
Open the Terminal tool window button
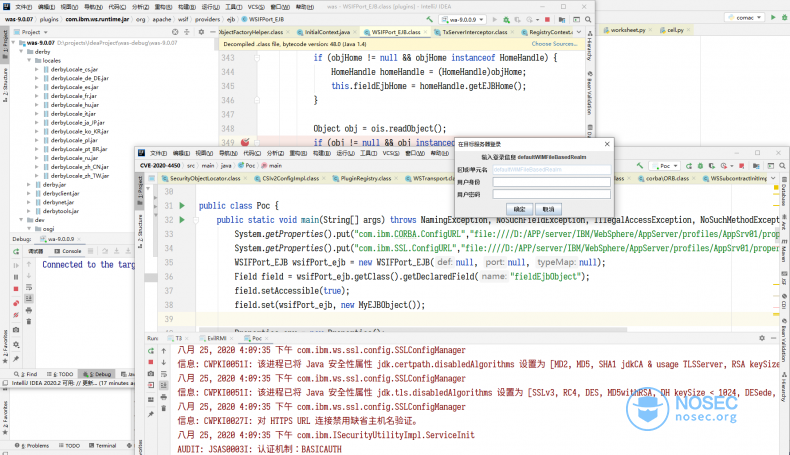103,445
